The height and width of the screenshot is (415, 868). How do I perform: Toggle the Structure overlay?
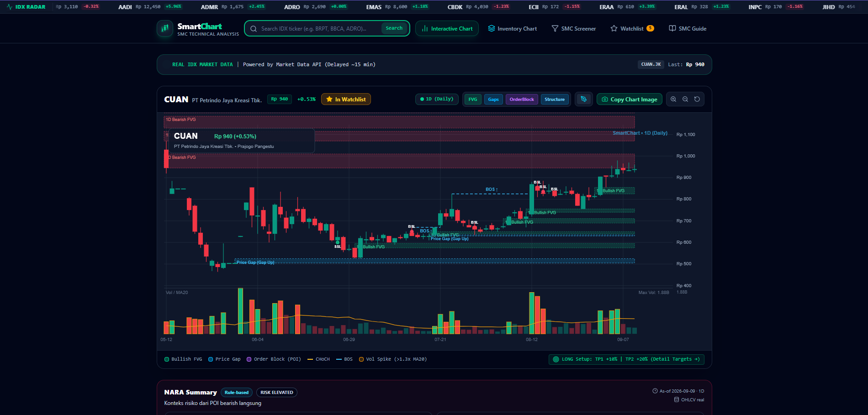(x=555, y=99)
